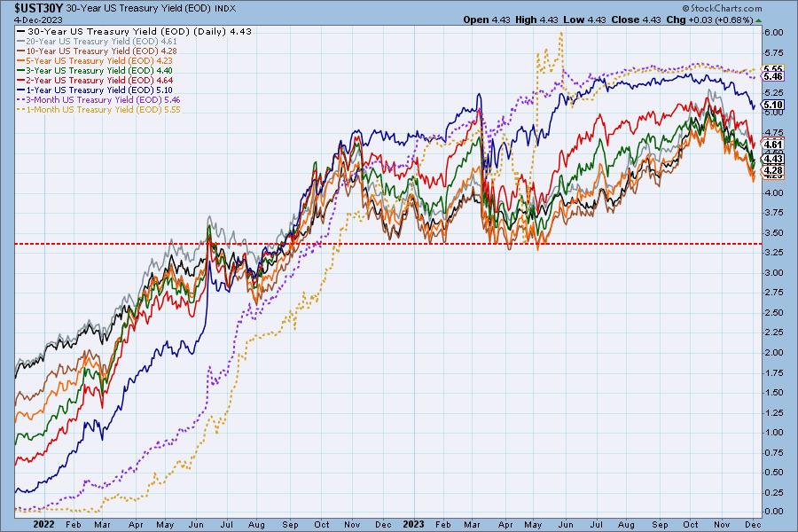Click the 4.61 price tag on right axis
This screenshot has width=798, height=532.
click(772, 145)
